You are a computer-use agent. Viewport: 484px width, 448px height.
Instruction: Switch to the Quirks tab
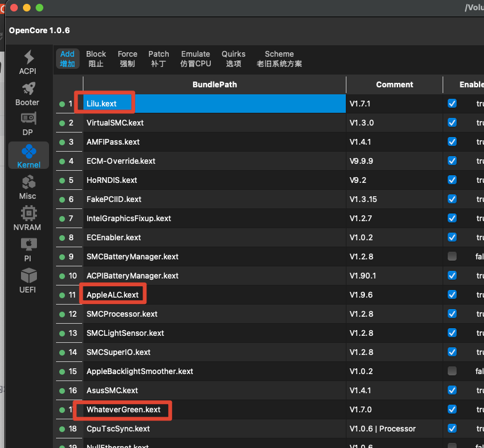[233, 59]
